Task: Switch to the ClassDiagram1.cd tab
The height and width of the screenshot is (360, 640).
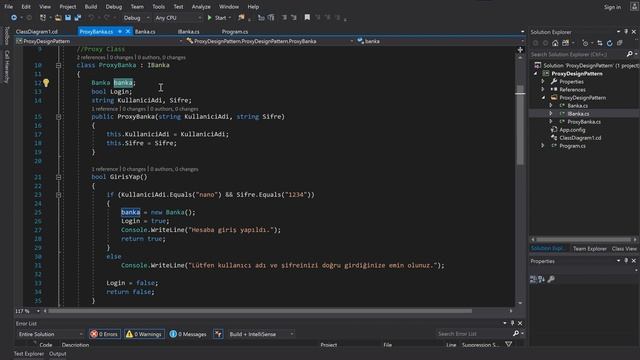Action: coord(37,31)
